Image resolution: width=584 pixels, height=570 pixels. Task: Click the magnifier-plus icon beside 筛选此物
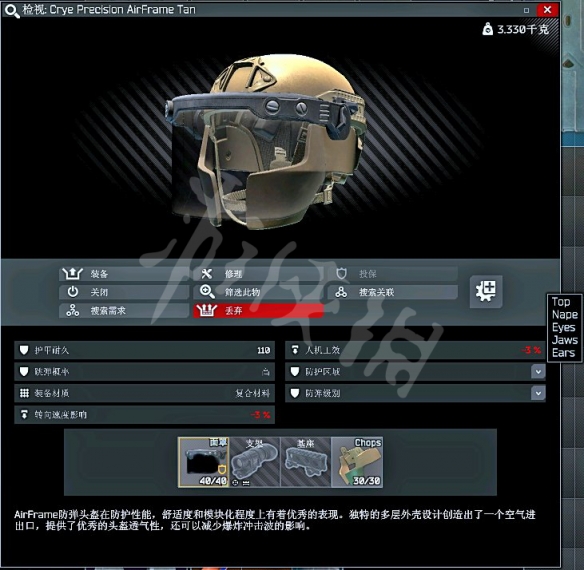coord(207,292)
